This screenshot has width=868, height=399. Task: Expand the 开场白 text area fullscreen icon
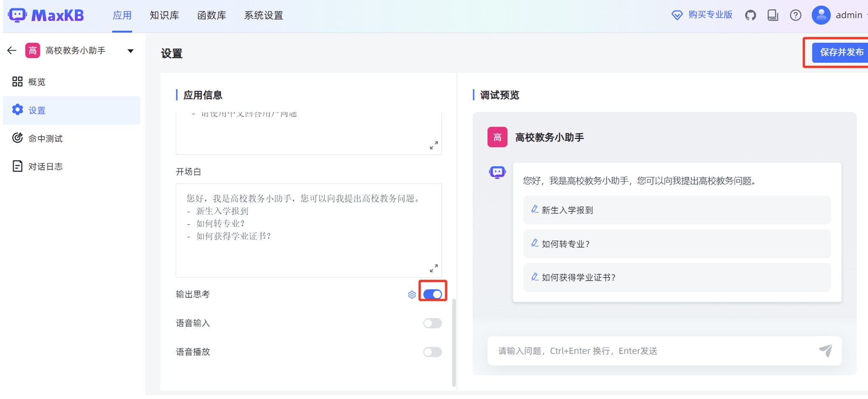coord(434,268)
